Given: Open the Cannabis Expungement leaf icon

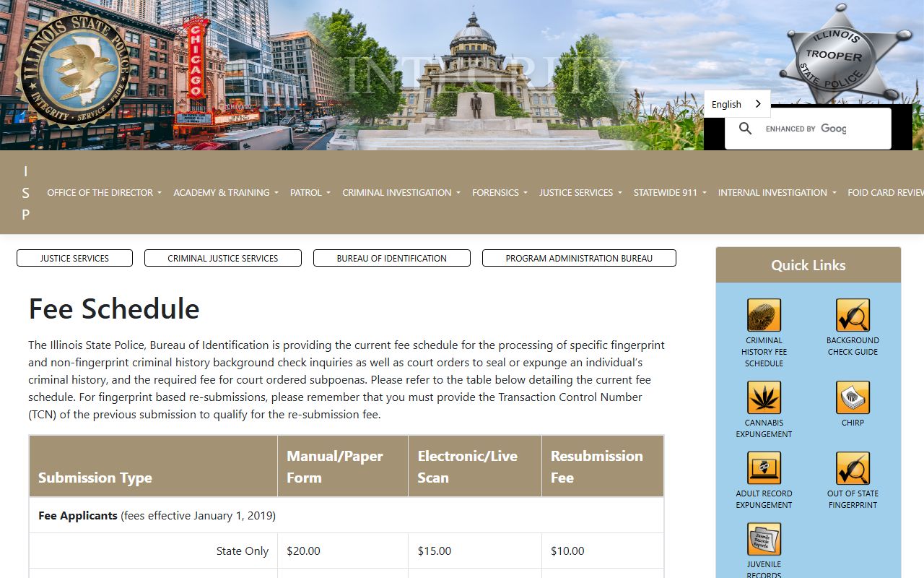Looking at the screenshot, I should (764, 397).
